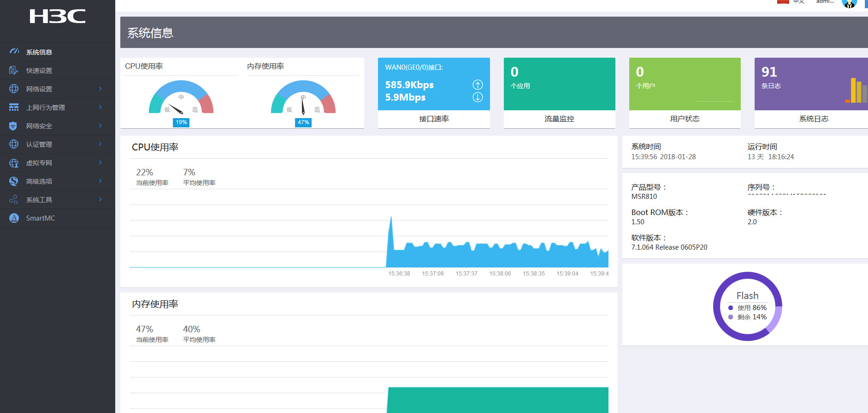Open the 接口速率 link
The image size is (868, 413).
tap(434, 119)
